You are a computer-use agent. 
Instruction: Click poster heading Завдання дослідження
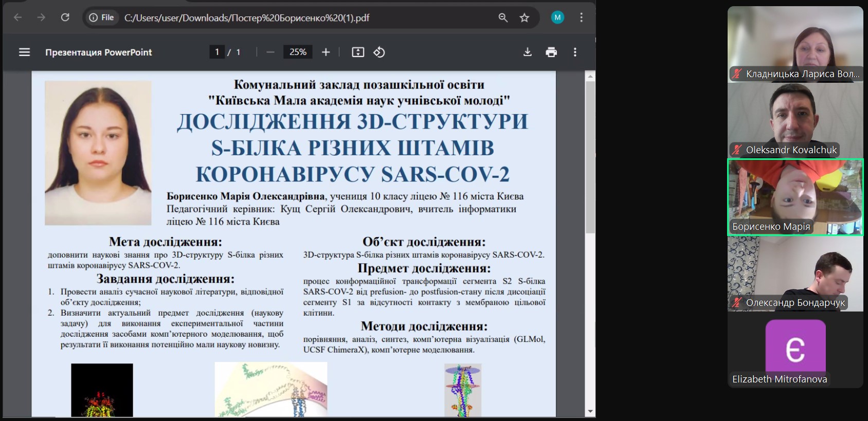[166, 279]
